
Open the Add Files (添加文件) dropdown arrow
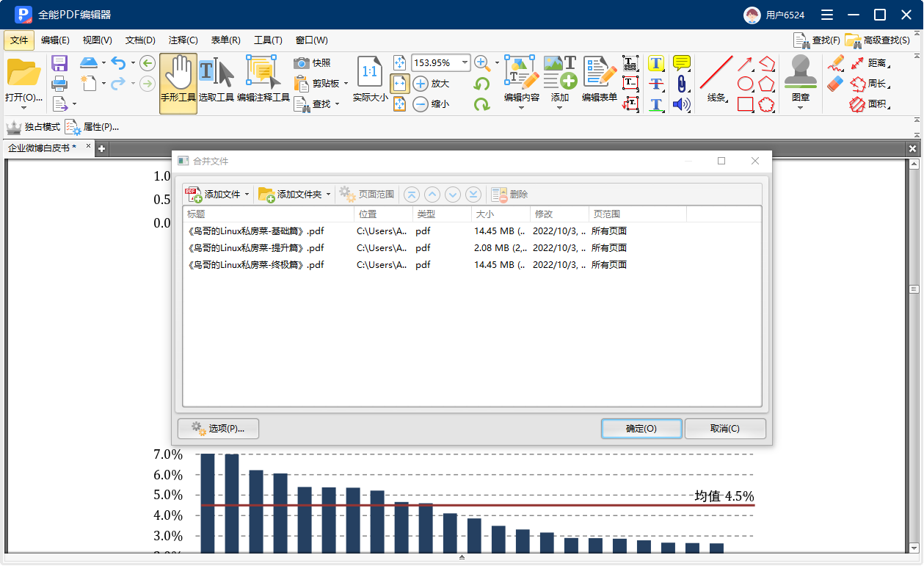[247, 195]
